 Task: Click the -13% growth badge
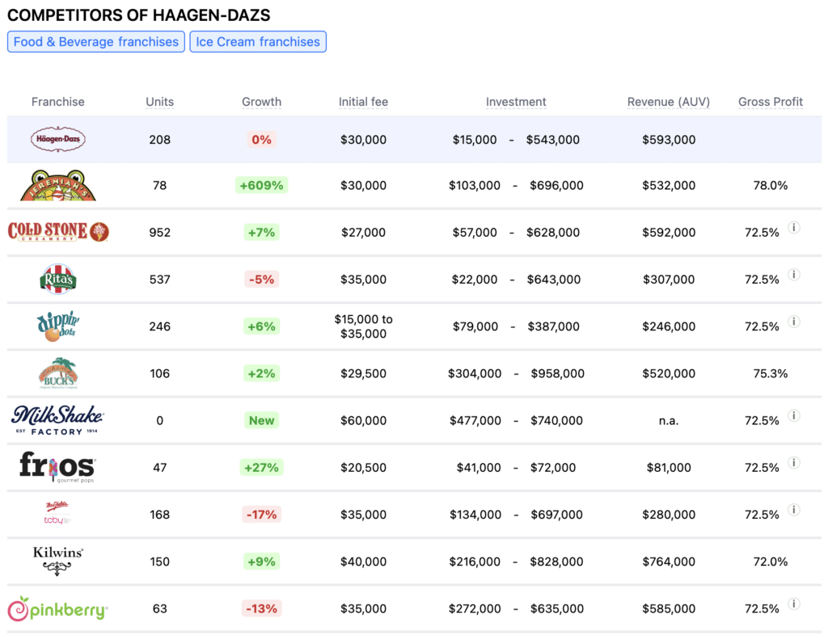click(x=261, y=608)
